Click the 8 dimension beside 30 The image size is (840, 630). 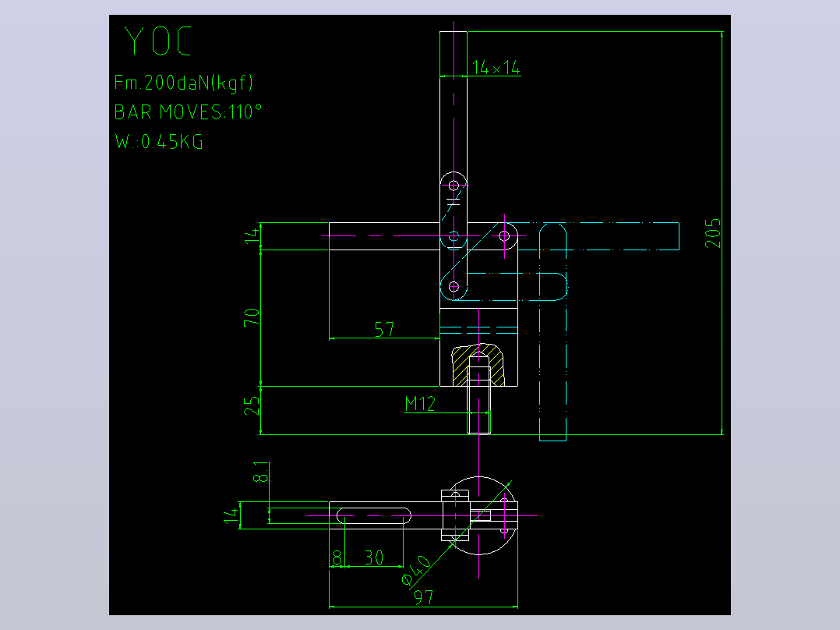(337, 557)
